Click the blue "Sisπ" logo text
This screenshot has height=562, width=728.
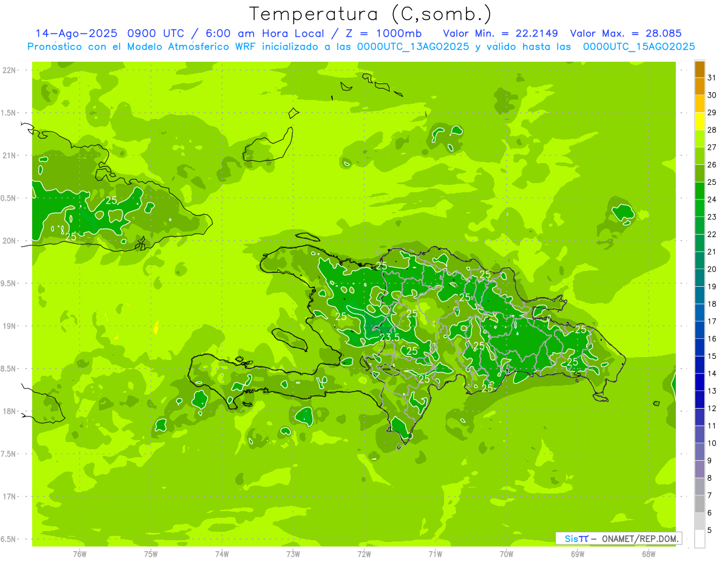[576, 538]
